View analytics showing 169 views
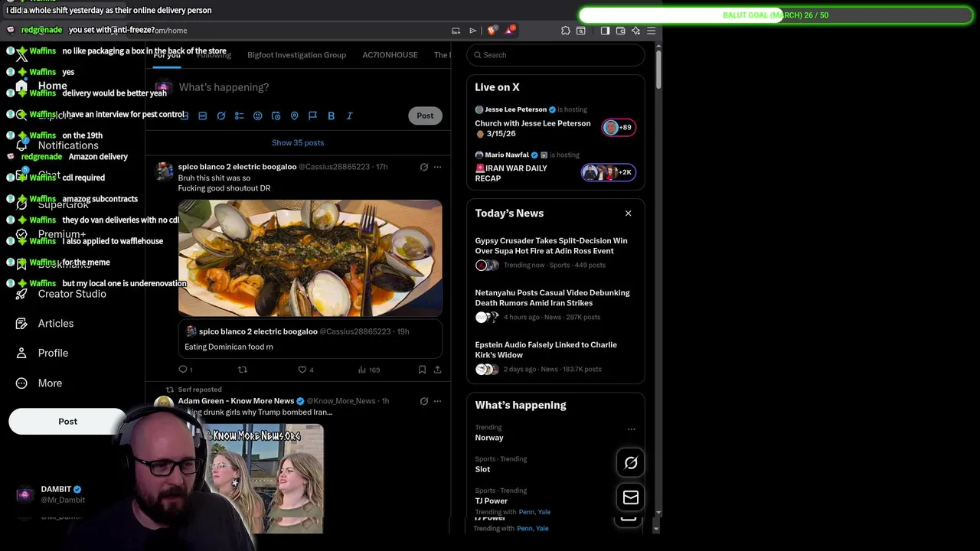Image resolution: width=980 pixels, height=551 pixels. (368, 370)
